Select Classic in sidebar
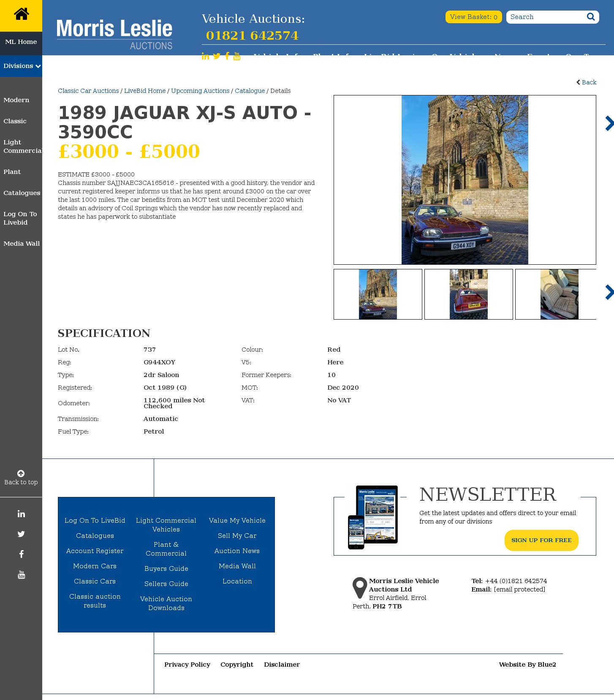 pyautogui.click(x=15, y=121)
